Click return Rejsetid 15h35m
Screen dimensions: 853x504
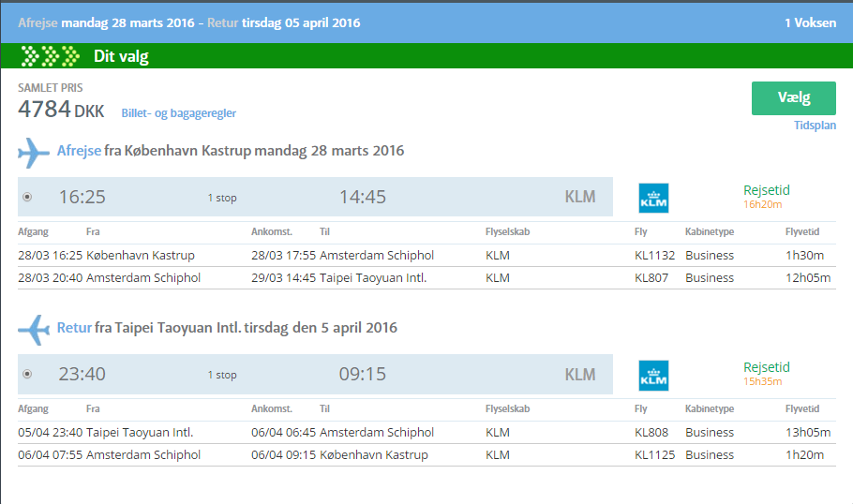coord(767,374)
